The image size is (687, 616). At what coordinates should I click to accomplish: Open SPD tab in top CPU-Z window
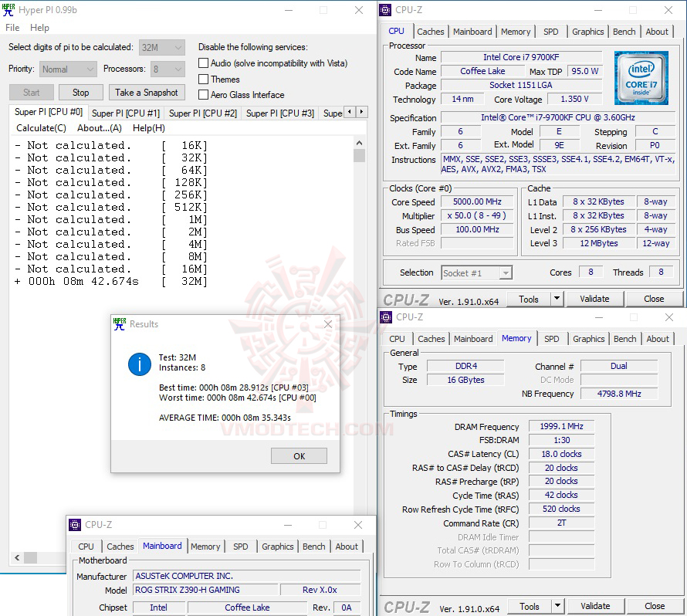550,32
